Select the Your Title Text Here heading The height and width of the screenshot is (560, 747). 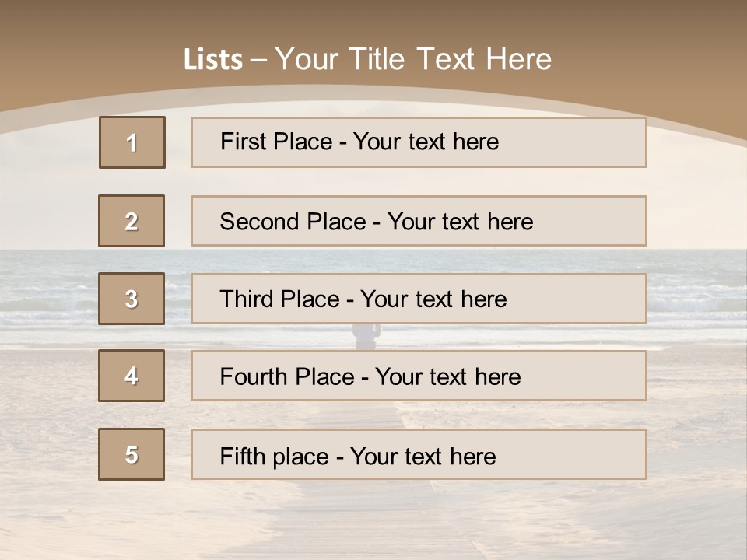tap(413, 59)
